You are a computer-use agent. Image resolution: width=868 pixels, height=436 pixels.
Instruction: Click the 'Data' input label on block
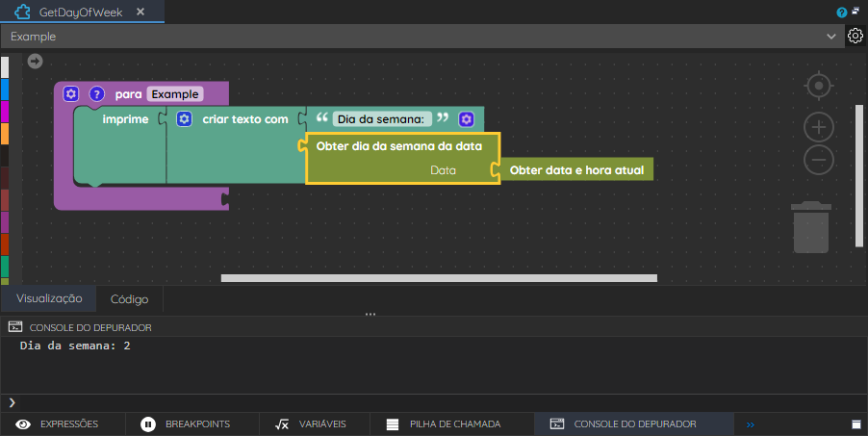(x=443, y=170)
